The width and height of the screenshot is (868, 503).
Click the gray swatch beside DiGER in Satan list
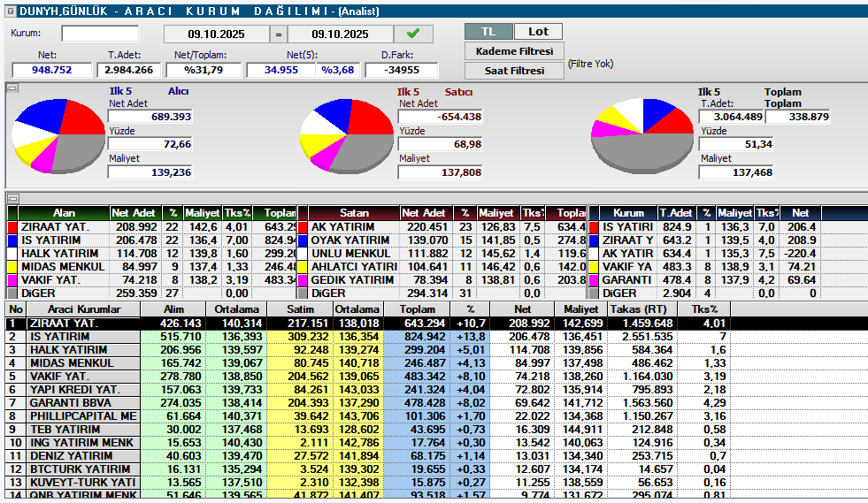coord(303,293)
